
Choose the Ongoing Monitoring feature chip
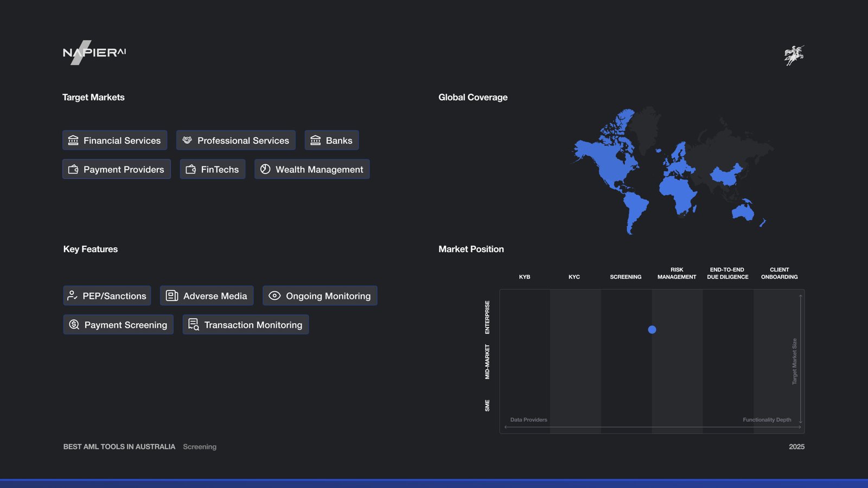tap(320, 296)
